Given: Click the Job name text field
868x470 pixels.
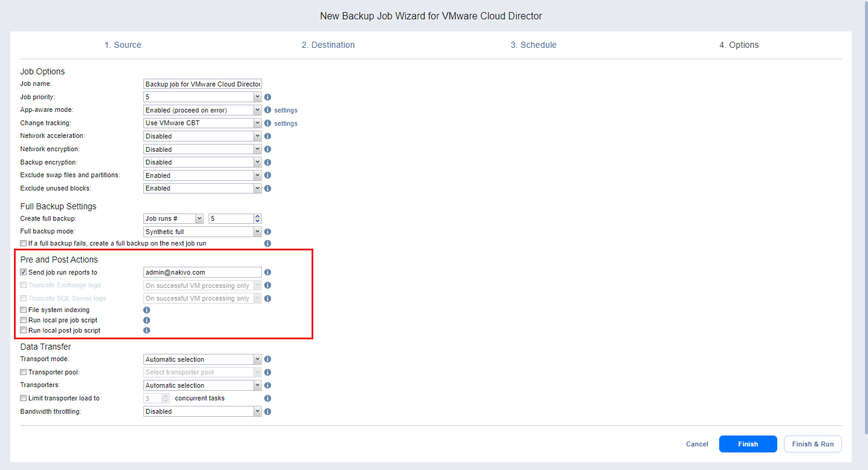Looking at the screenshot, I should (x=203, y=84).
